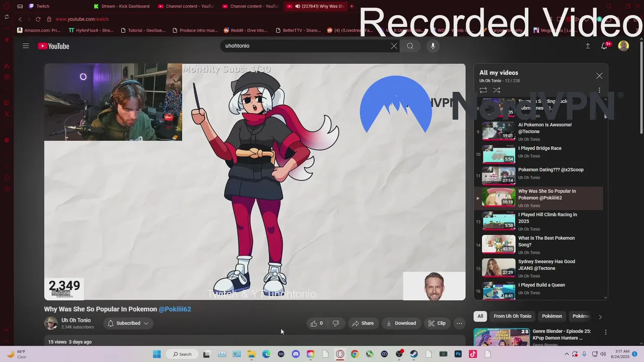The image size is (644, 362).
Task: Expand the system tray hidden icons chevron
Action: tap(567, 354)
